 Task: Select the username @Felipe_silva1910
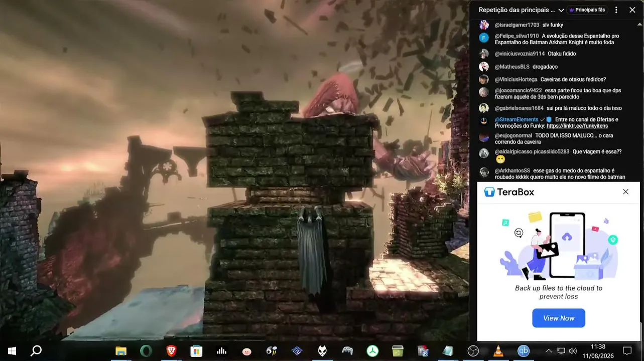[517, 36]
